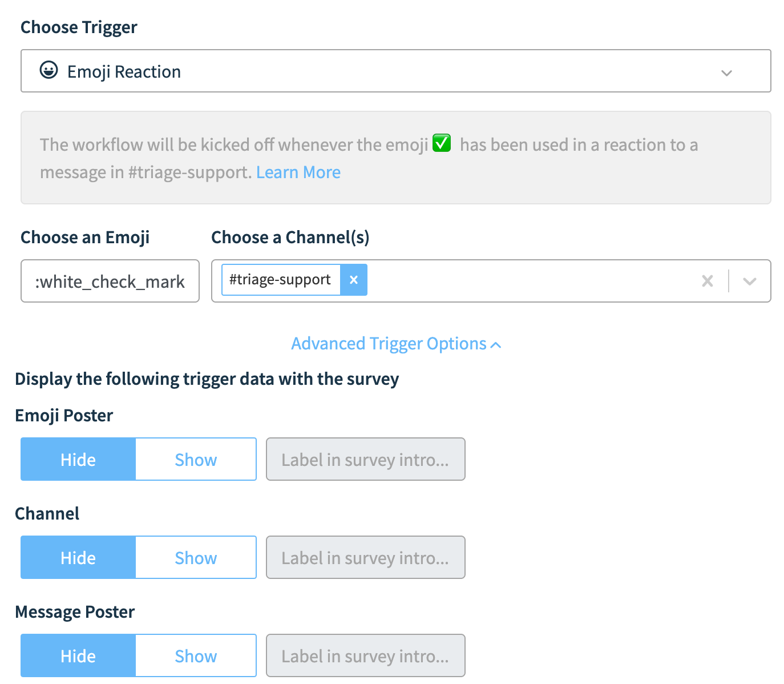
Task: Select Show for Message Poster
Action: [196, 655]
